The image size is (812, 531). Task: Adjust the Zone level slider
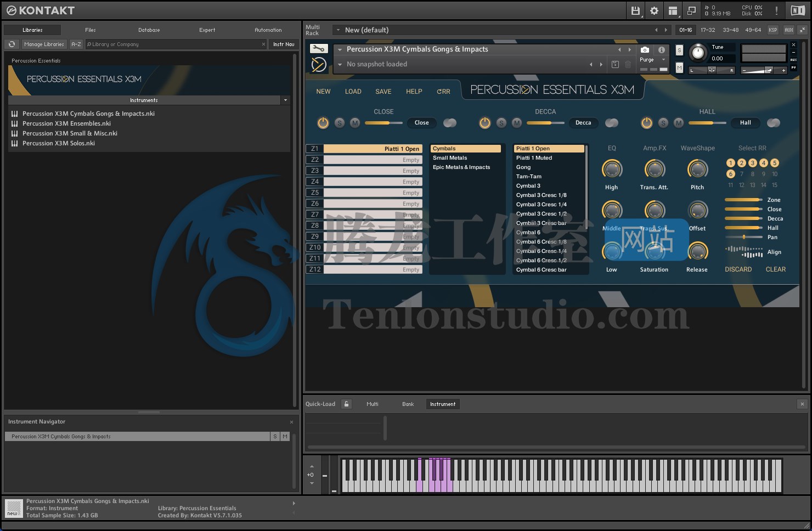pyautogui.click(x=743, y=200)
